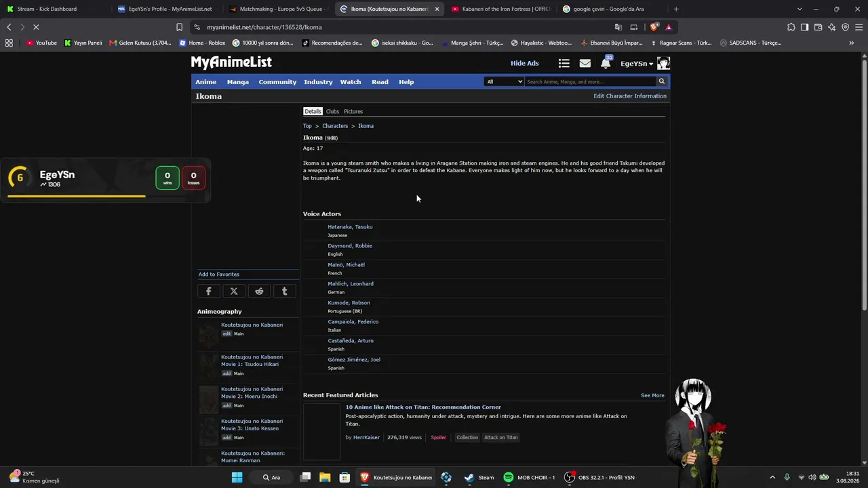Open the Watch menu

tap(351, 82)
